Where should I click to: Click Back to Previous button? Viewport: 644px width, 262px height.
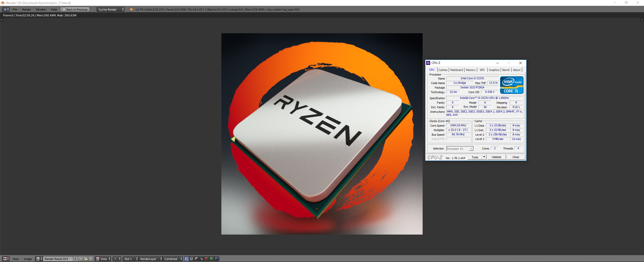75,9
